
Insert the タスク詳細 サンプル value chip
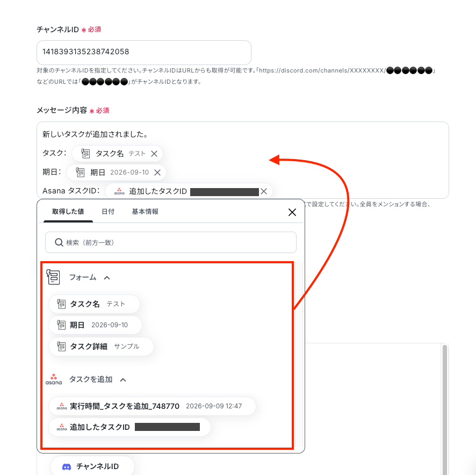[x=101, y=346]
